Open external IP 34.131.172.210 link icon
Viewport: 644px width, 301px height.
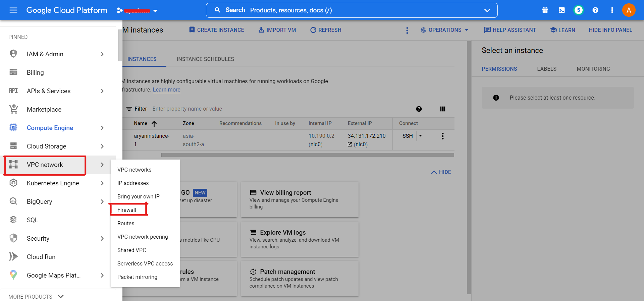(x=350, y=144)
